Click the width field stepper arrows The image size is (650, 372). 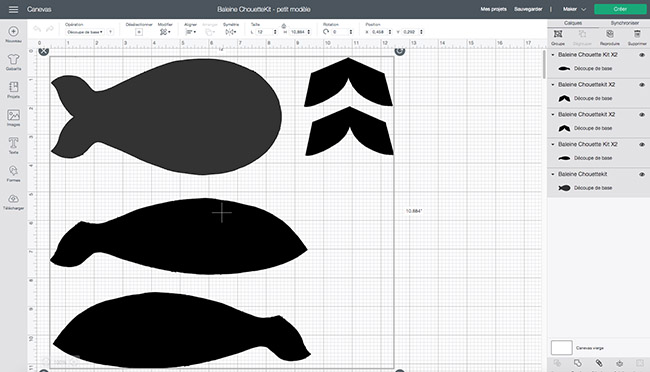tap(275, 32)
